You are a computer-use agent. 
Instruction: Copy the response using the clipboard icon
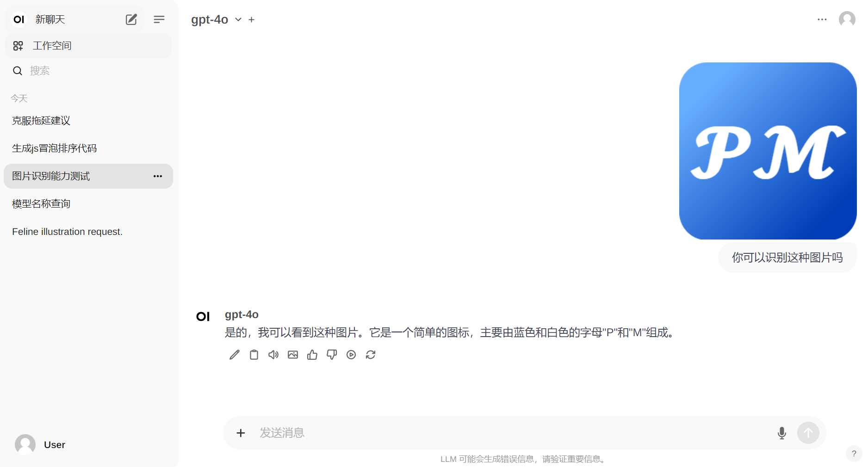254,355
